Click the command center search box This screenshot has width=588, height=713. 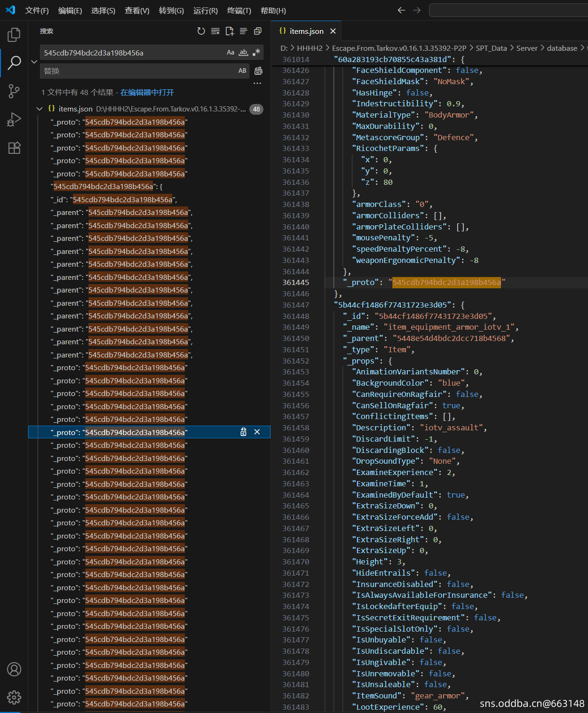click(x=509, y=10)
